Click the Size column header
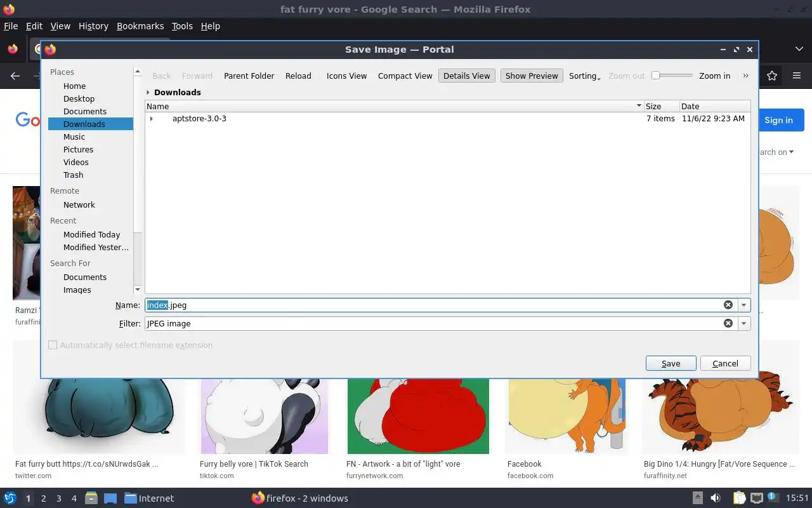The width and height of the screenshot is (812, 508). 661,106
